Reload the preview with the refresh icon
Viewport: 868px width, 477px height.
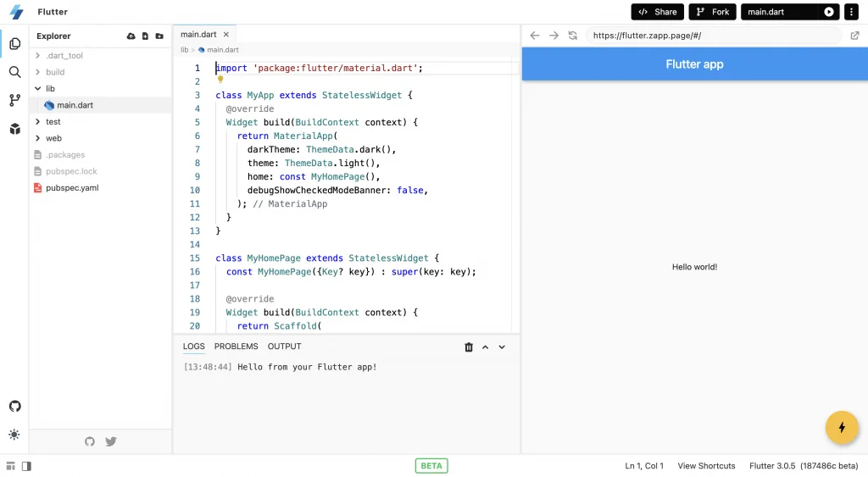[x=573, y=36]
